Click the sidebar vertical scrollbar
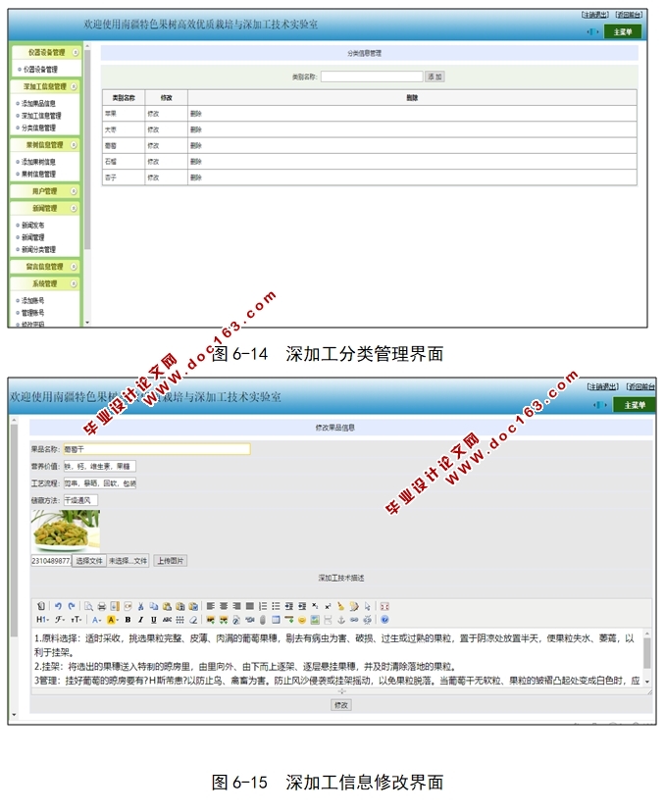The width and height of the screenshot is (665, 812). point(87,150)
